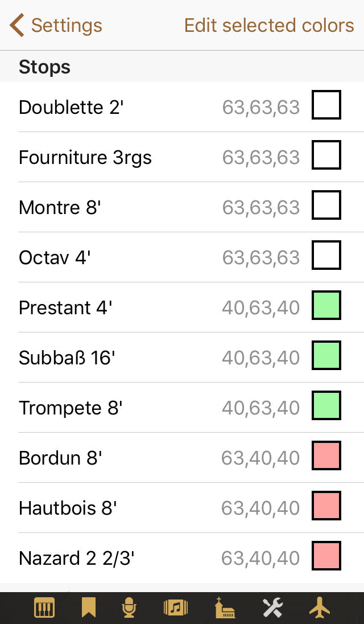This screenshot has height=624, width=364.
Task: Tap Edit selected colors
Action: (x=269, y=26)
